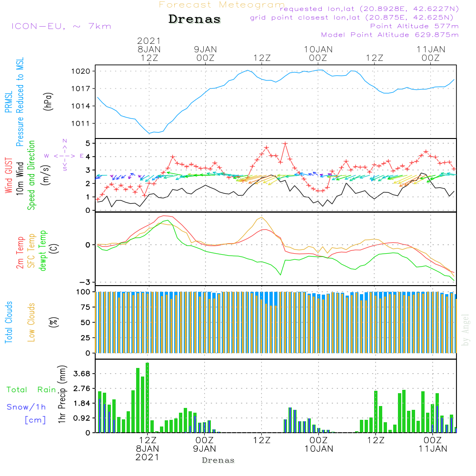This screenshot has height=476, width=476.
Task: Select the 'Point Altitude 577m' line
Action: (x=414, y=26)
